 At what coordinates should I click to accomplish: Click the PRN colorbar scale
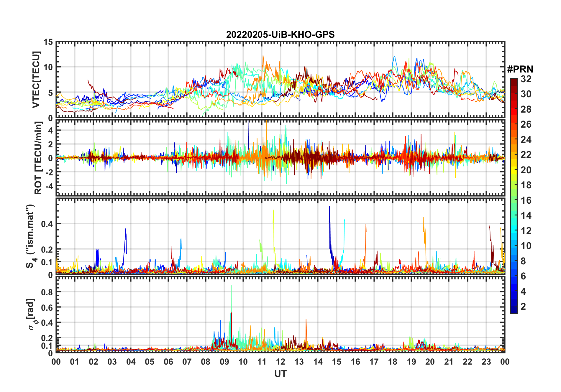[514, 196]
